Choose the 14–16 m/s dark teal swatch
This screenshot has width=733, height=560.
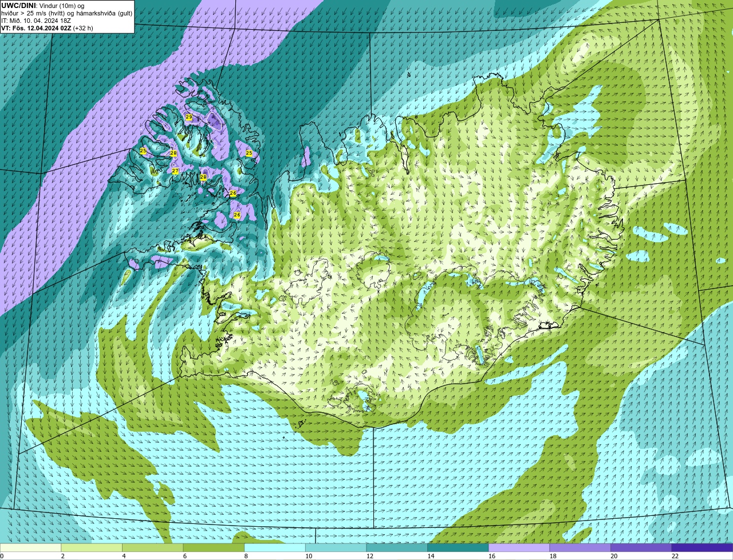point(458,547)
